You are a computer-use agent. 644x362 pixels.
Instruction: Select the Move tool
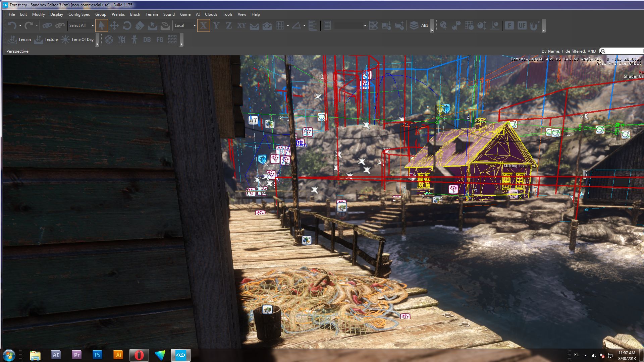click(114, 25)
